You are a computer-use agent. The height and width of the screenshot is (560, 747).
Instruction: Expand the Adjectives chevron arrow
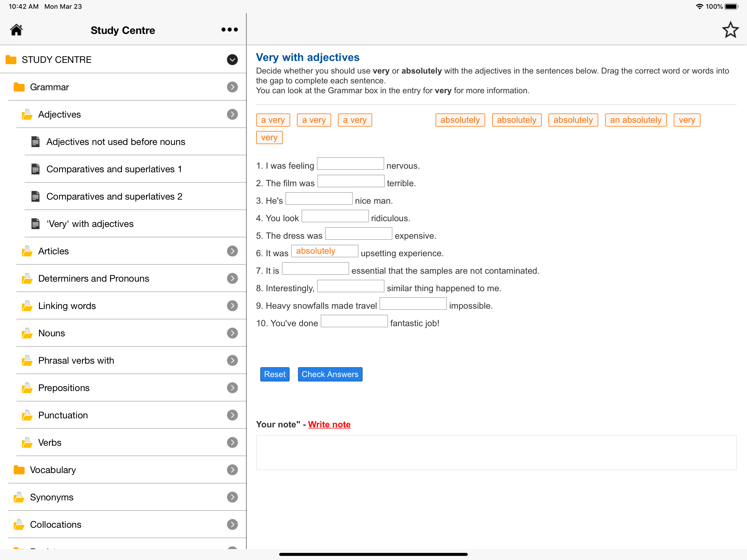[232, 115]
